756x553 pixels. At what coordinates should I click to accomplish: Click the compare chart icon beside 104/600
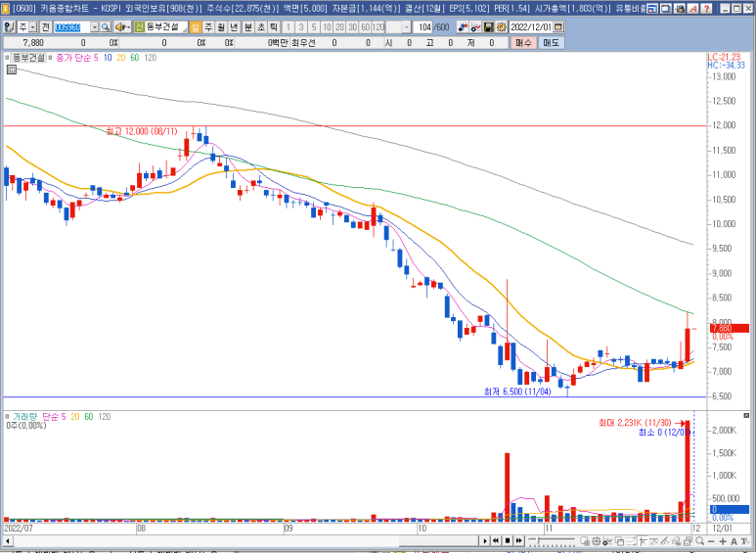tap(463, 27)
